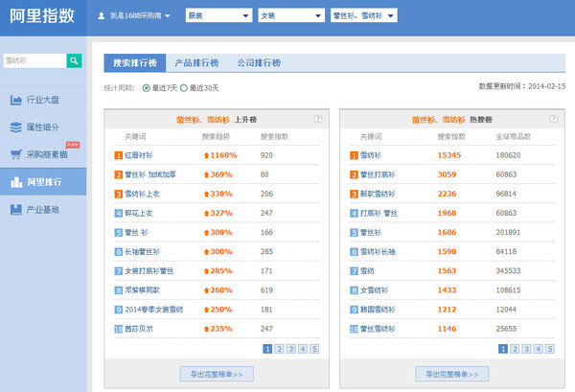Select the 最近30天 radio button
This screenshot has width=575, height=392.
coord(184,88)
